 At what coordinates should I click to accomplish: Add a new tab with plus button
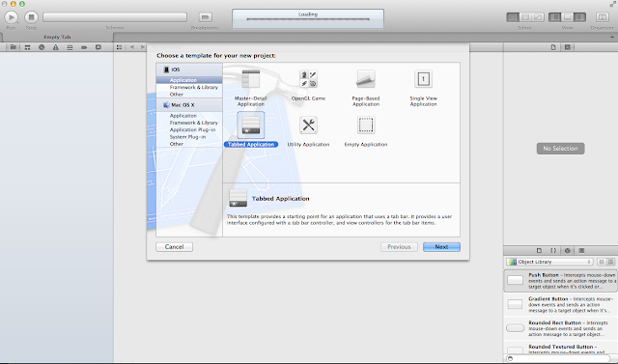612,37
